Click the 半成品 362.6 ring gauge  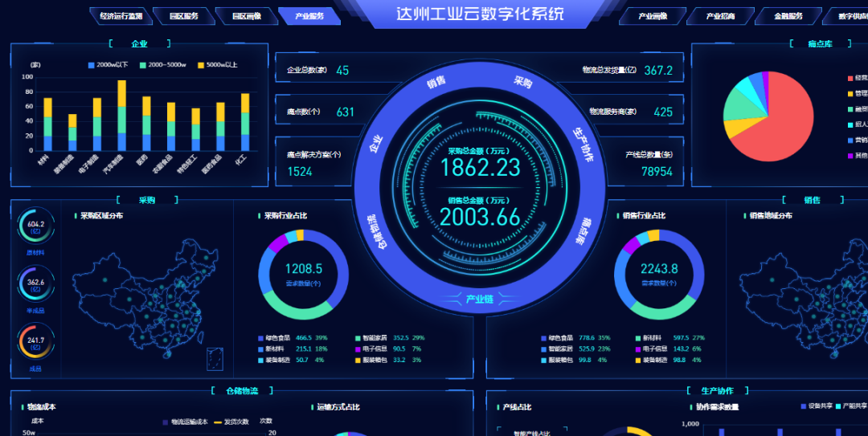tap(36, 285)
